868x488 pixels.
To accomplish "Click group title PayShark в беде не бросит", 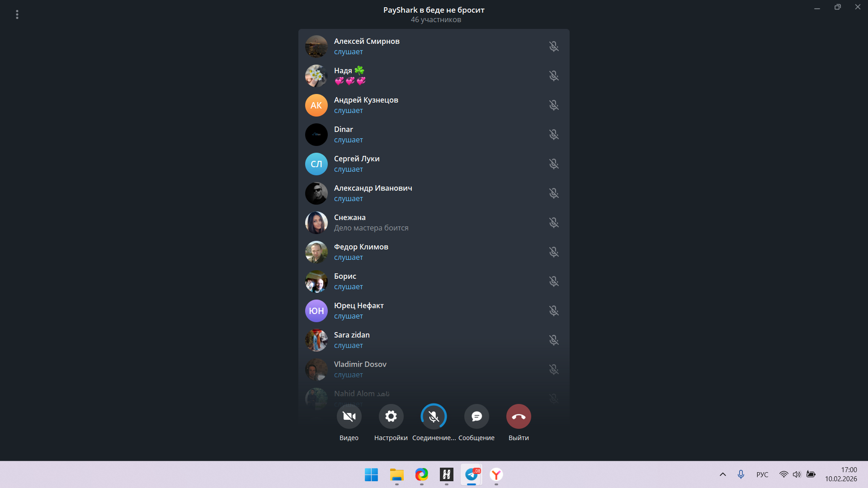I will click(x=434, y=10).
